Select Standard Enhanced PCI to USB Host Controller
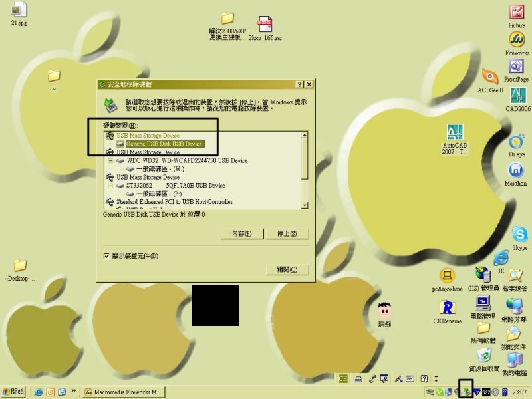The height and width of the screenshot is (399, 532). [x=174, y=202]
